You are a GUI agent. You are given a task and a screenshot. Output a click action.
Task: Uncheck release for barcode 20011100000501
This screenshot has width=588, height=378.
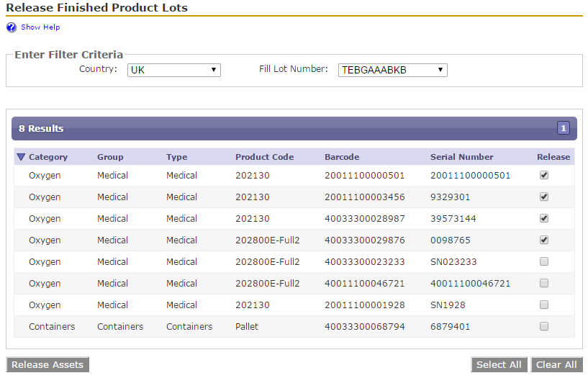point(544,175)
